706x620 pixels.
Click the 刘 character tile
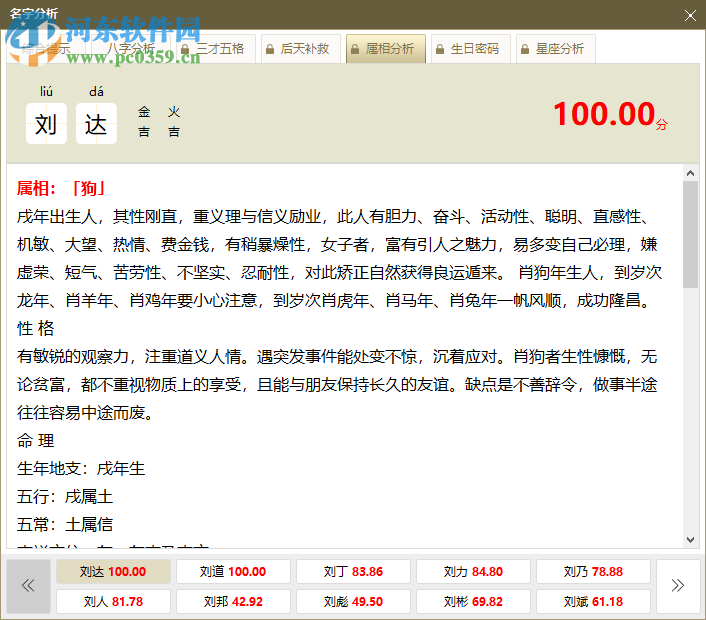pyautogui.click(x=46, y=124)
